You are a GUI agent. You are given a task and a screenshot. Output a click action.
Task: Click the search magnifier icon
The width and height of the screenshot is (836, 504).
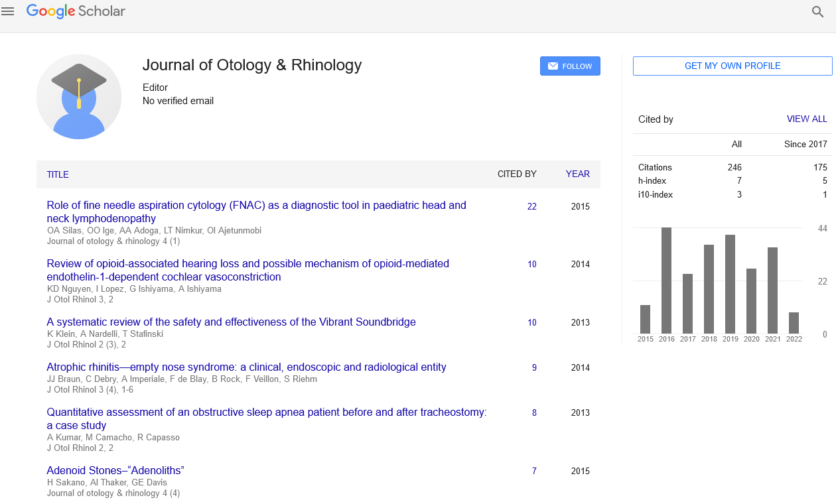[818, 11]
